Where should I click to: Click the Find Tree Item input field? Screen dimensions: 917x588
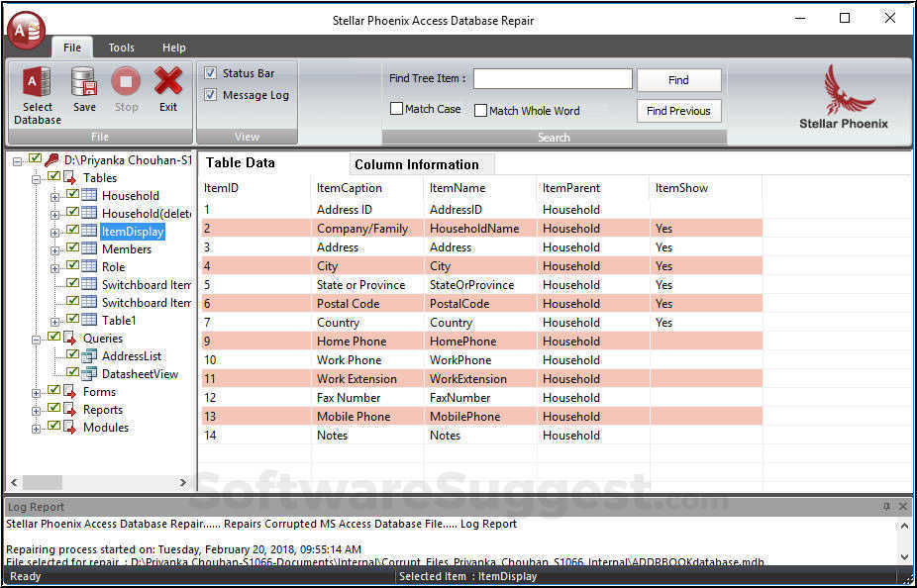pos(553,79)
